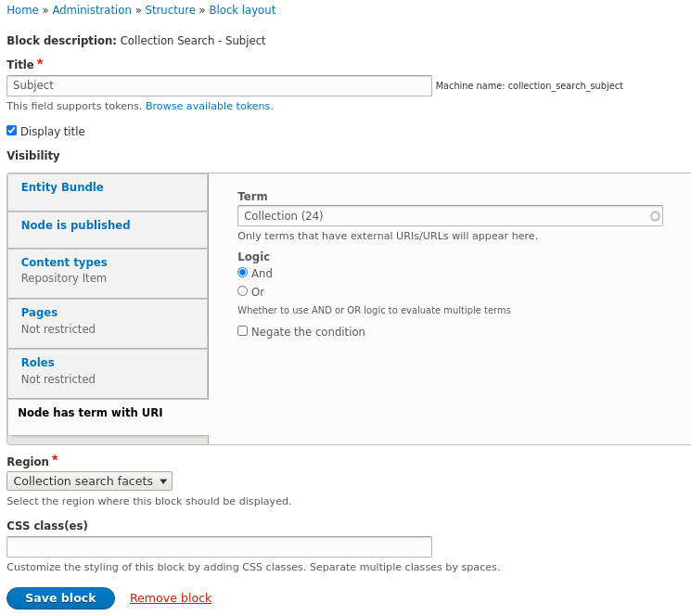
Task: Open the Region dropdown
Action: (x=89, y=481)
